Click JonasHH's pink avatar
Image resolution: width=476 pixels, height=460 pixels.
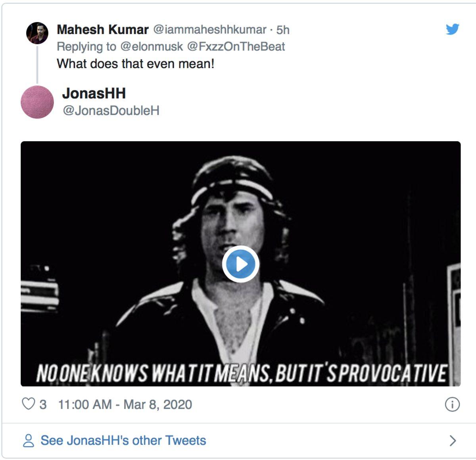tap(37, 102)
